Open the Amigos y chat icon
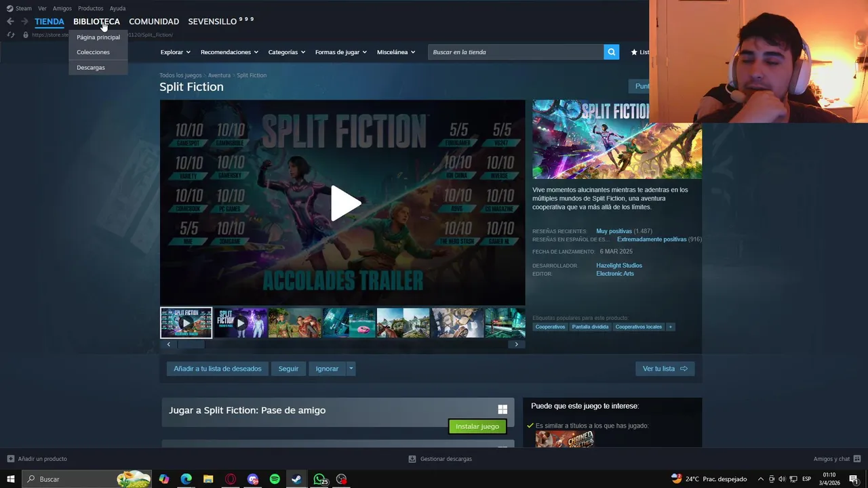The image size is (868, 488). 857,459
